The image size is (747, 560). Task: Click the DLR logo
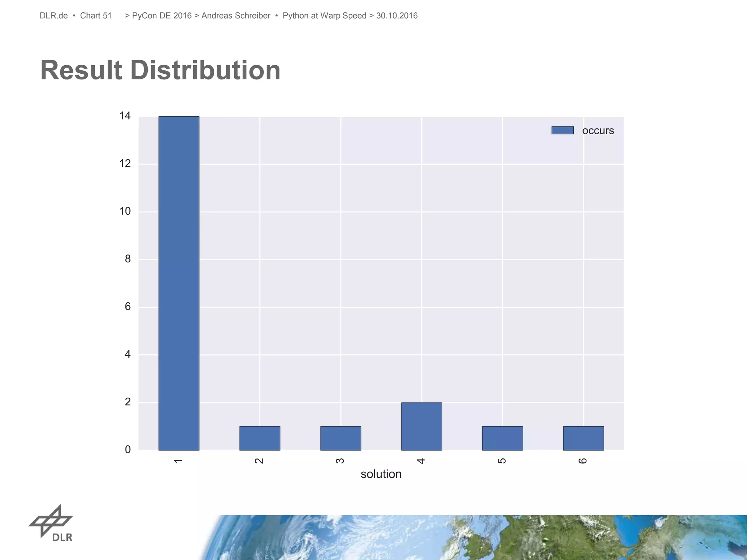click(x=51, y=524)
